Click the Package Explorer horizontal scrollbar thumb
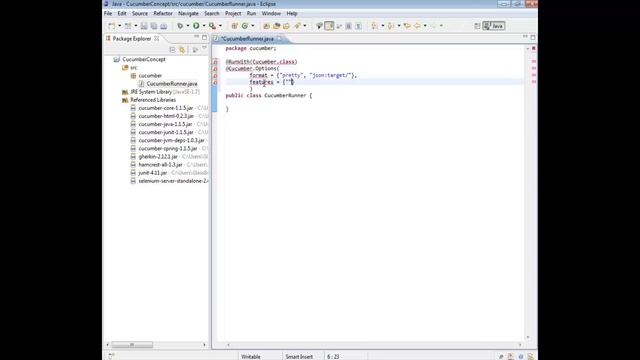 pyautogui.click(x=132, y=345)
